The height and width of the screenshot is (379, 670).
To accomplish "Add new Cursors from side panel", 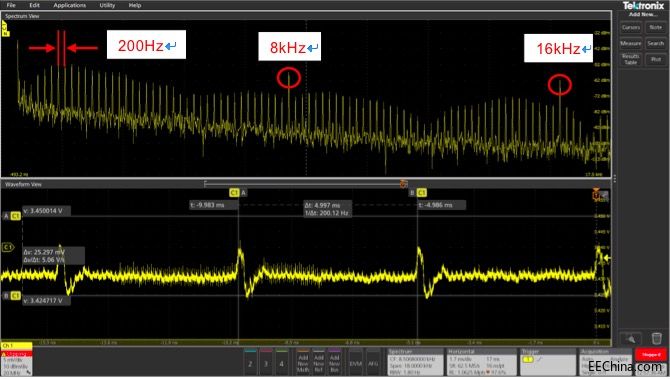I will pyautogui.click(x=631, y=28).
